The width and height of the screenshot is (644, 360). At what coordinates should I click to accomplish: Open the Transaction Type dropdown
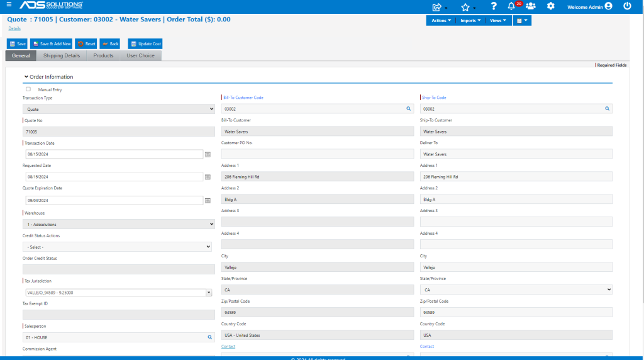119,109
